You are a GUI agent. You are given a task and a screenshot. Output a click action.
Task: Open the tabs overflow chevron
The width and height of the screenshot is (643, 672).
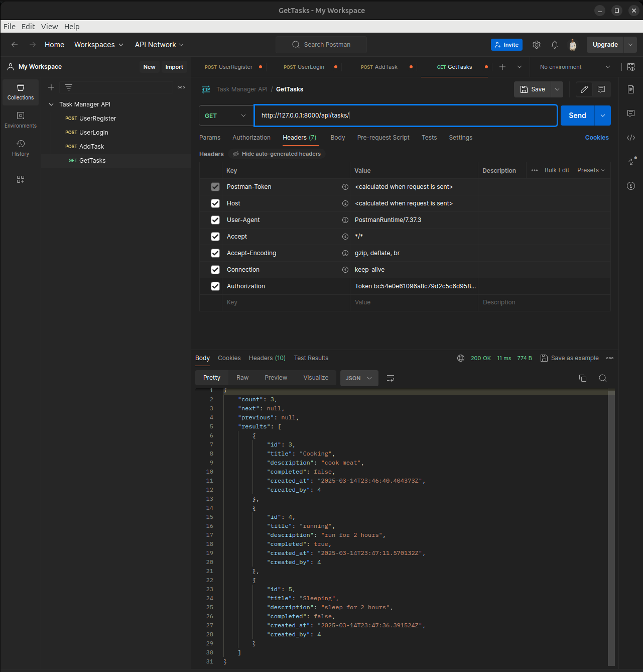pyautogui.click(x=520, y=67)
